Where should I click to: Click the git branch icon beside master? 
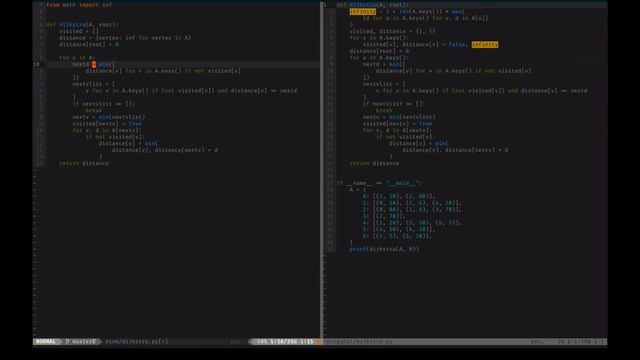[x=68, y=342]
